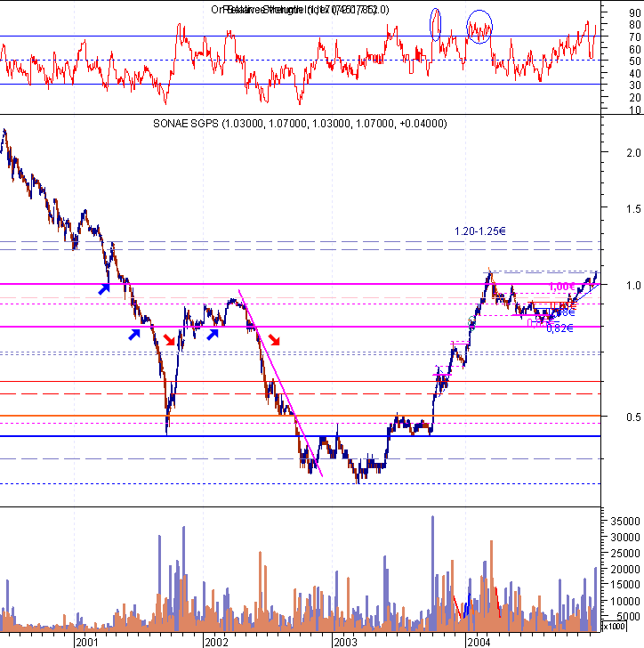Click the 90 level on RSI axis
Viewport: 644px width, 648px height.
pos(635,12)
